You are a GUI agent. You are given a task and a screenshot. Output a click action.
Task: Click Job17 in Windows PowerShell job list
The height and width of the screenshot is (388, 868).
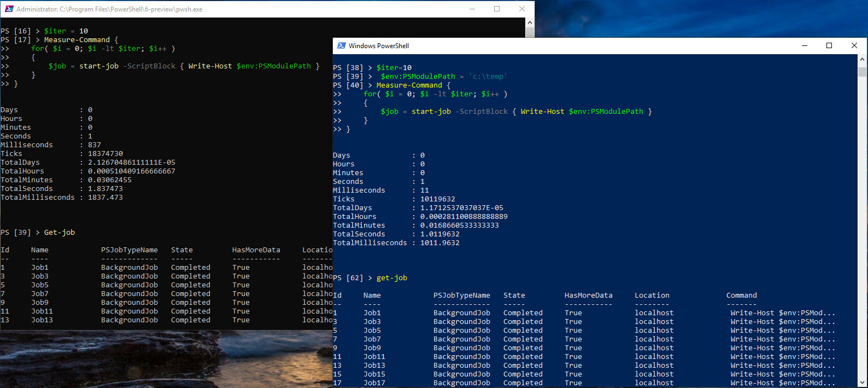pyautogui.click(x=374, y=383)
